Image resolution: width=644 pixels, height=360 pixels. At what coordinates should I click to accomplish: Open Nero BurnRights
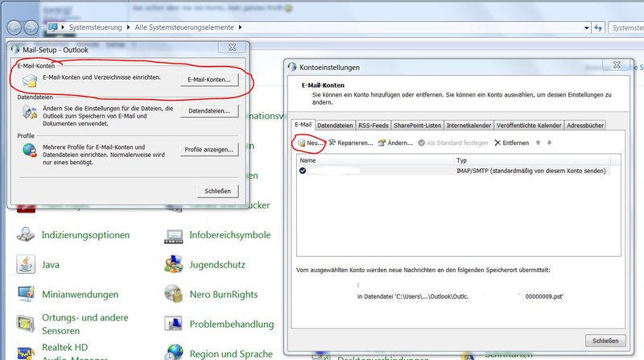[224, 295]
